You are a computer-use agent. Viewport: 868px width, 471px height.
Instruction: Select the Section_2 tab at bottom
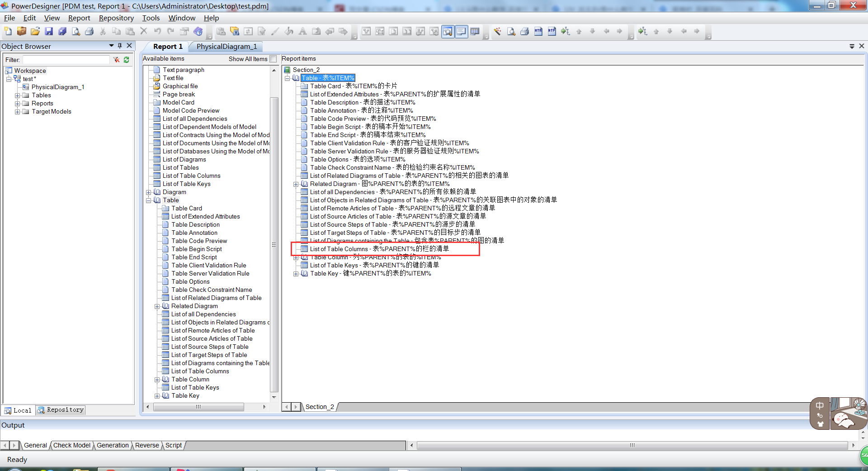pos(320,407)
